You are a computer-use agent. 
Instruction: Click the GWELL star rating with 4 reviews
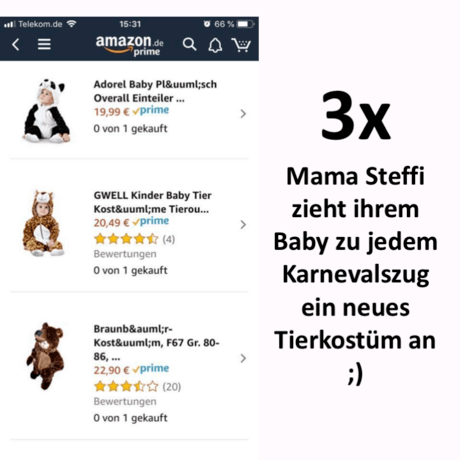tap(134, 239)
